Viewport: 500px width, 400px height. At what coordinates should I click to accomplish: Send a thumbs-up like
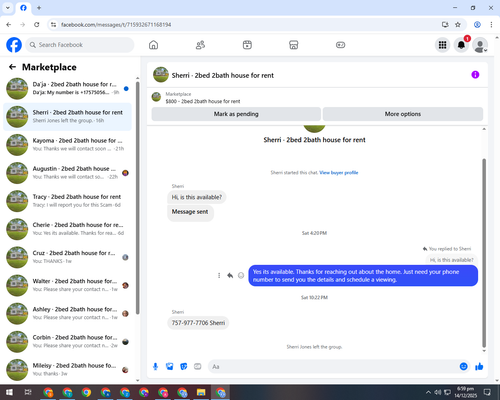pyautogui.click(x=479, y=367)
